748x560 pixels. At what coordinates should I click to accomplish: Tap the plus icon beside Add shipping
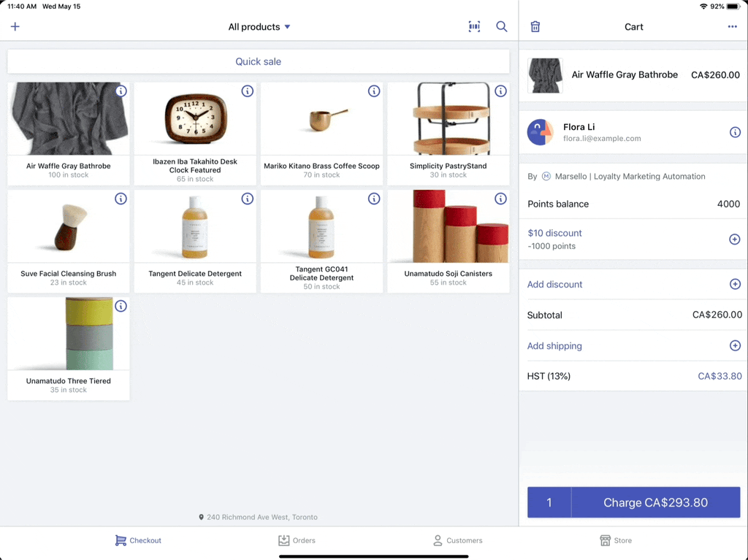[x=735, y=345]
